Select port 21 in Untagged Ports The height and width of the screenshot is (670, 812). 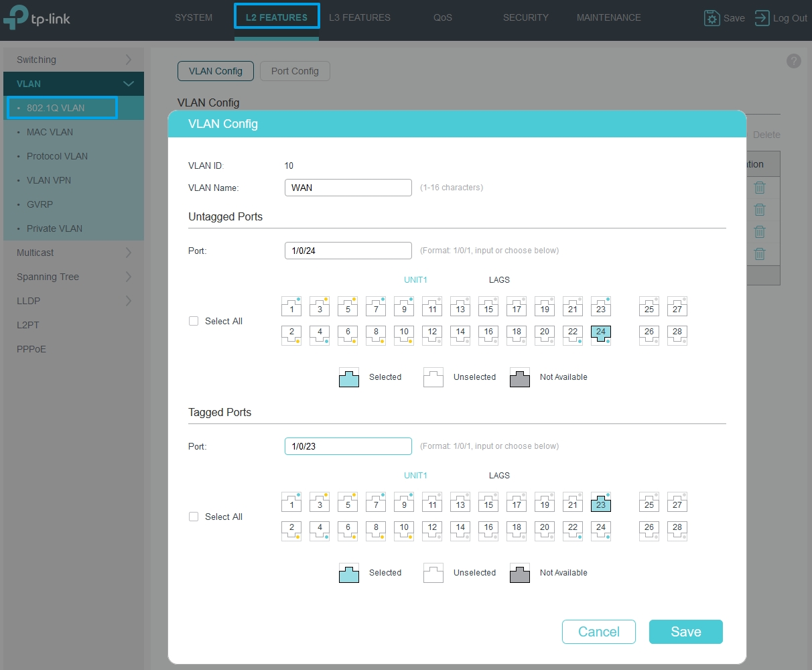[x=573, y=306]
